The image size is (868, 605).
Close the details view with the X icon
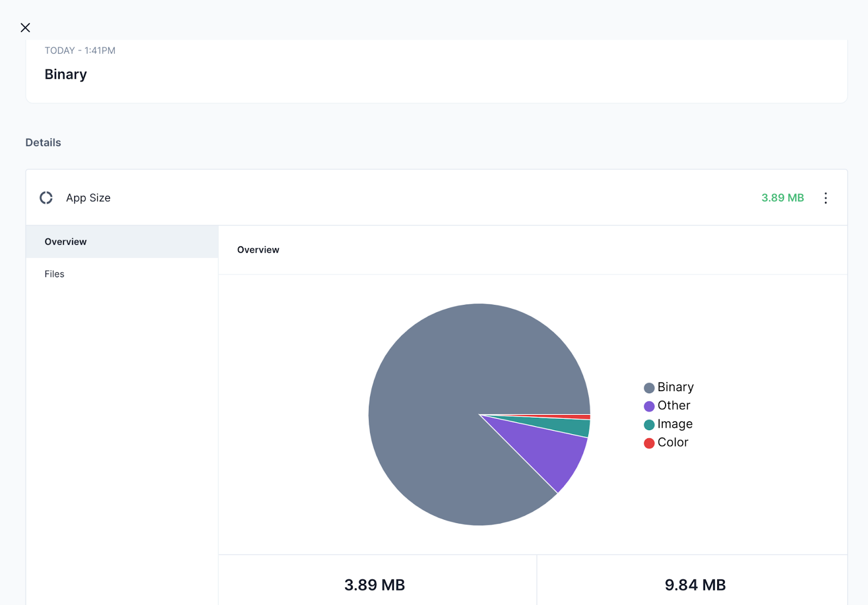(x=25, y=27)
